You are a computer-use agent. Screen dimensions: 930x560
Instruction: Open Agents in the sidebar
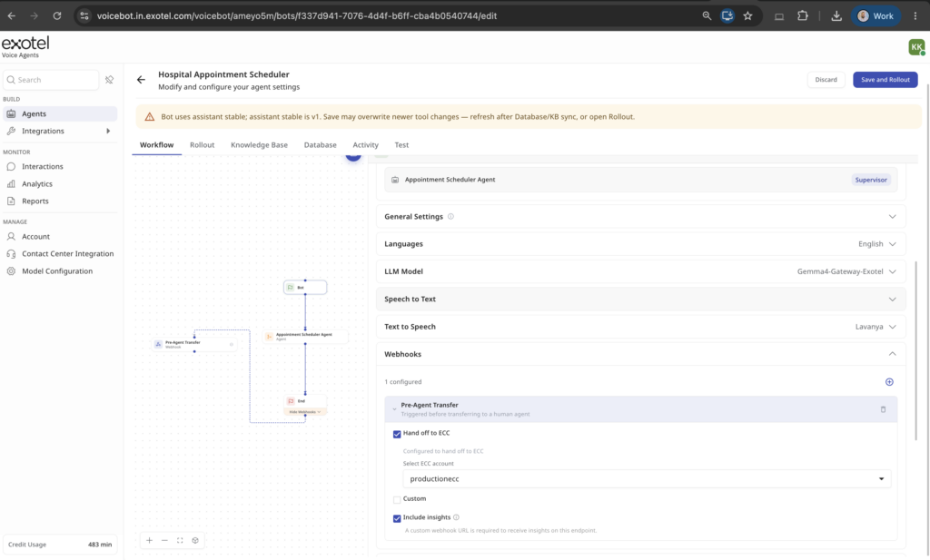pos(60,113)
